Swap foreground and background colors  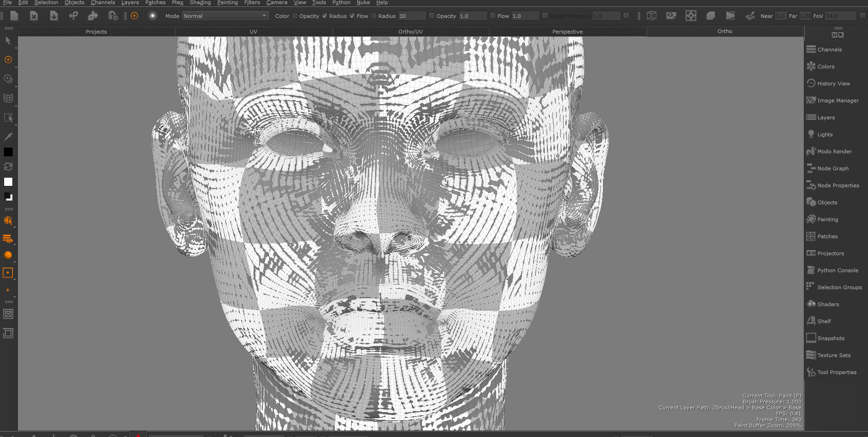point(8,167)
